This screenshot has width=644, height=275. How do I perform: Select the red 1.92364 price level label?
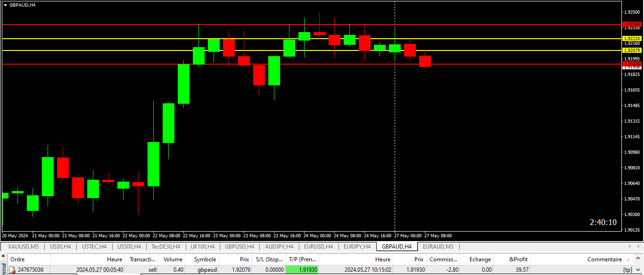pyautogui.click(x=632, y=25)
